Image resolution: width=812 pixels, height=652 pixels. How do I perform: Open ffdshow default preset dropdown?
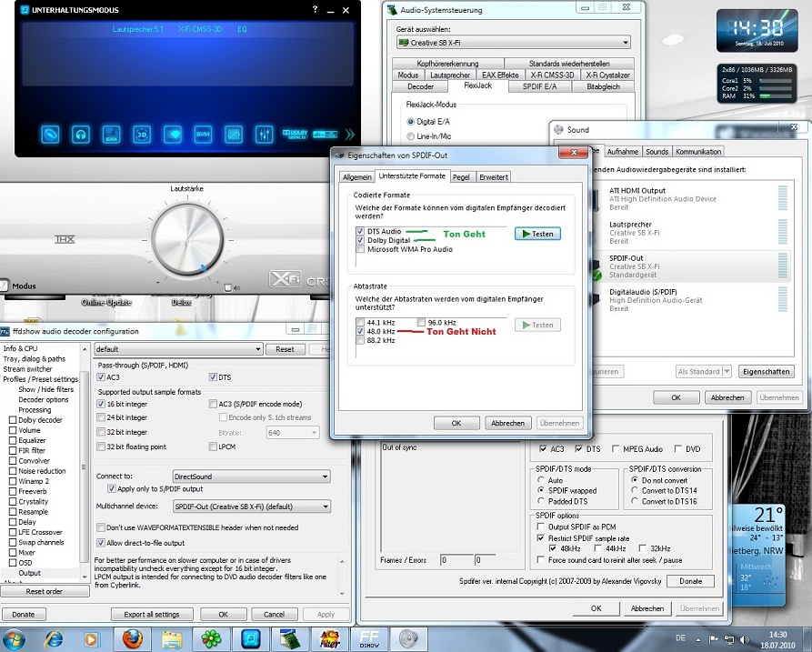(x=178, y=349)
